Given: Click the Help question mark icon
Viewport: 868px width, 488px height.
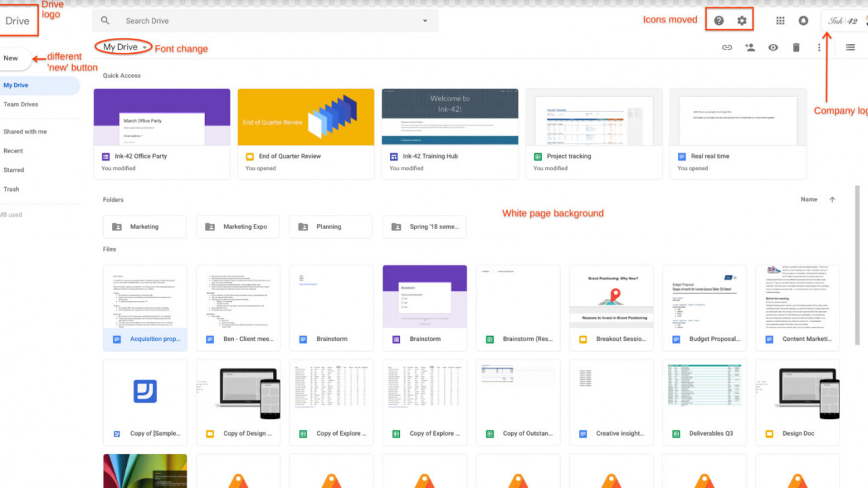Looking at the screenshot, I should [719, 21].
